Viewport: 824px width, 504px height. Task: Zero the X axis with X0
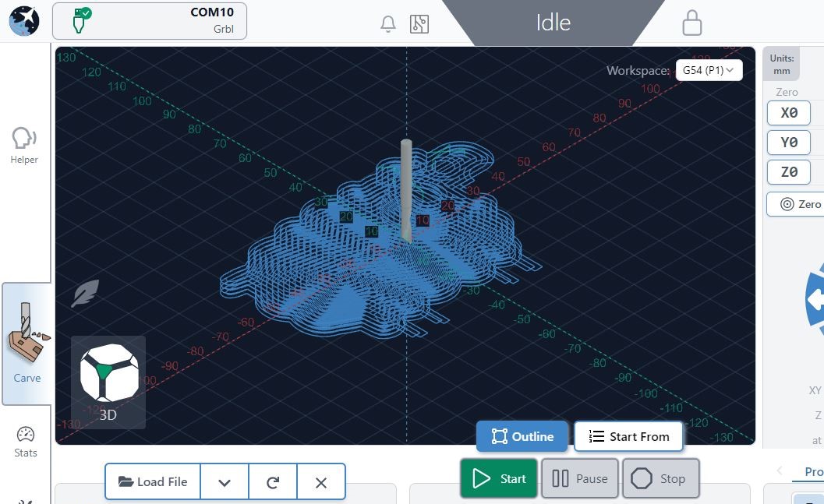coord(789,113)
